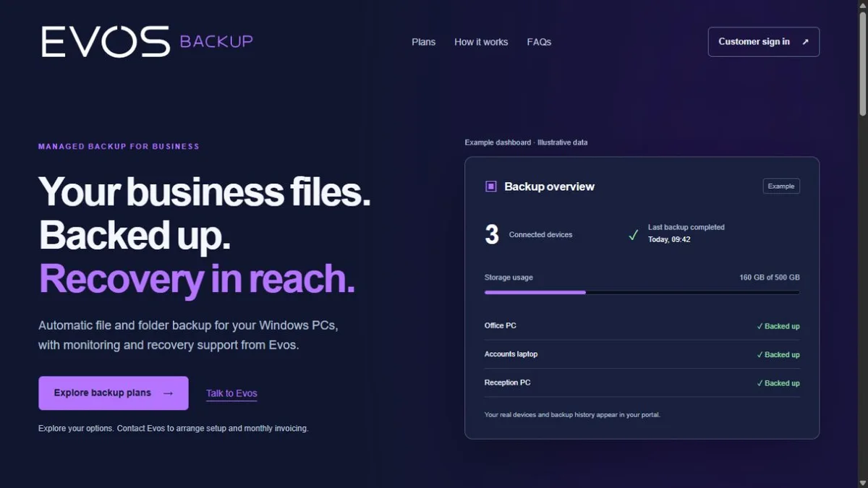The height and width of the screenshot is (488, 868).
Task: Follow the Talk to Evos link
Action: point(231,393)
